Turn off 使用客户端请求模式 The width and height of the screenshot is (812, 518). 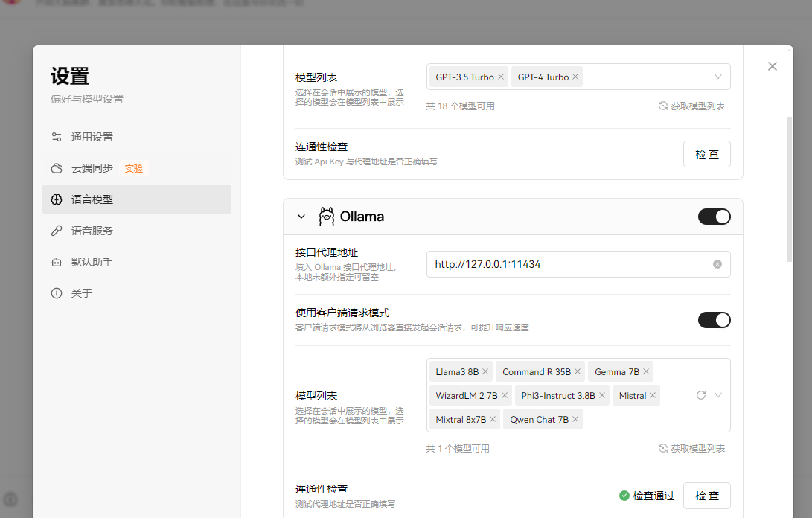714,319
